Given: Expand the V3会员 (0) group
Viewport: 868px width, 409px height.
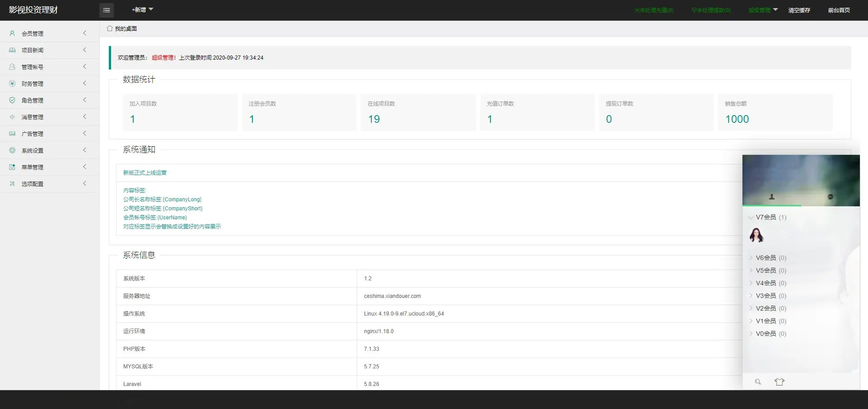Looking at the screenshot, I should coord(767,296).
